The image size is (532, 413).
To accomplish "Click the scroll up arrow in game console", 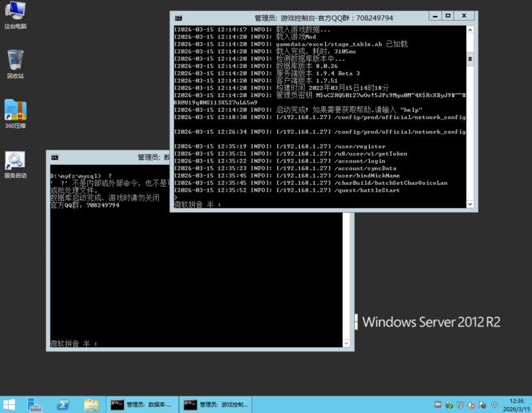I will pyautogui.click(x=470, y=30).
